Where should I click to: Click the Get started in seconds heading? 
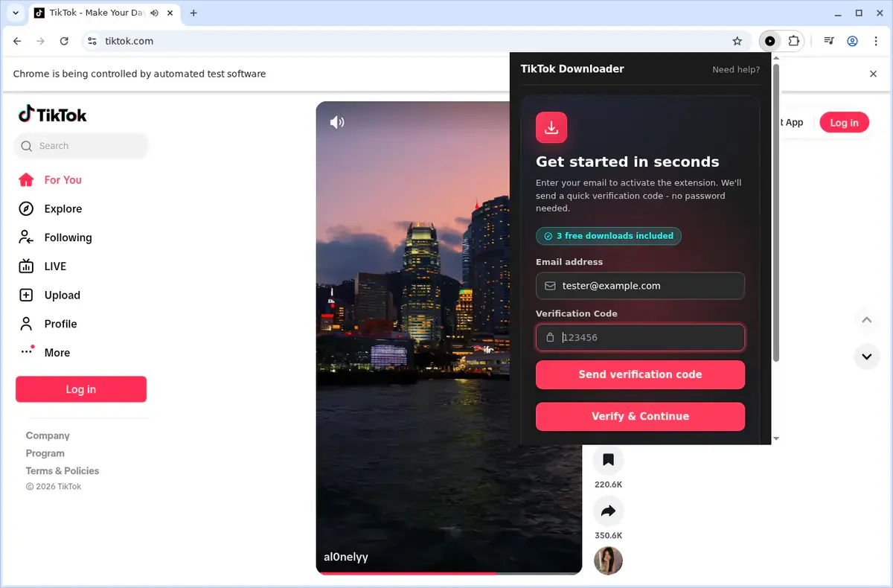click(x=627, y=162)
